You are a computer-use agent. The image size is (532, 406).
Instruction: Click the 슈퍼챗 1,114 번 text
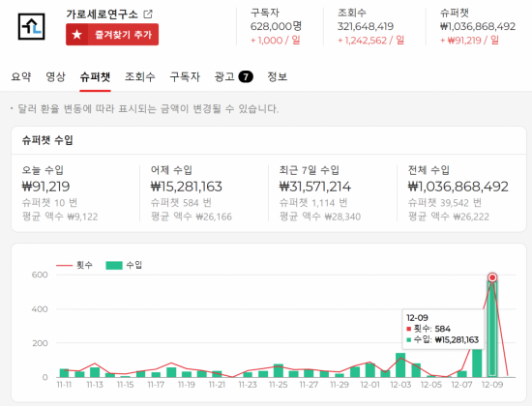coord(313,203)
